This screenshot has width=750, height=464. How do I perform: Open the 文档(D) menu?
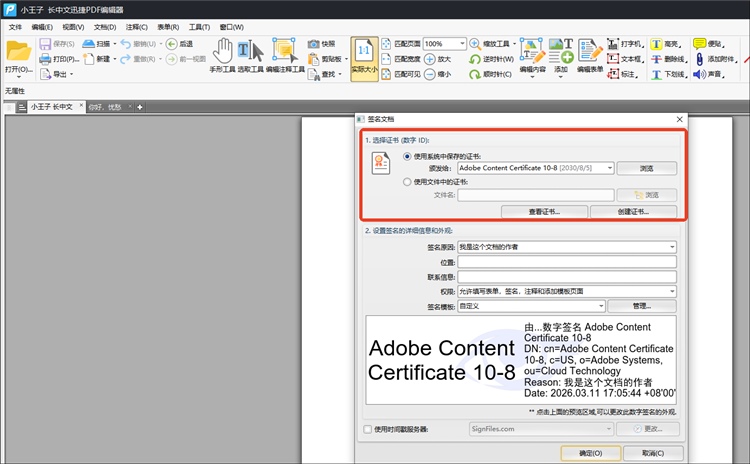click(105, 27)
